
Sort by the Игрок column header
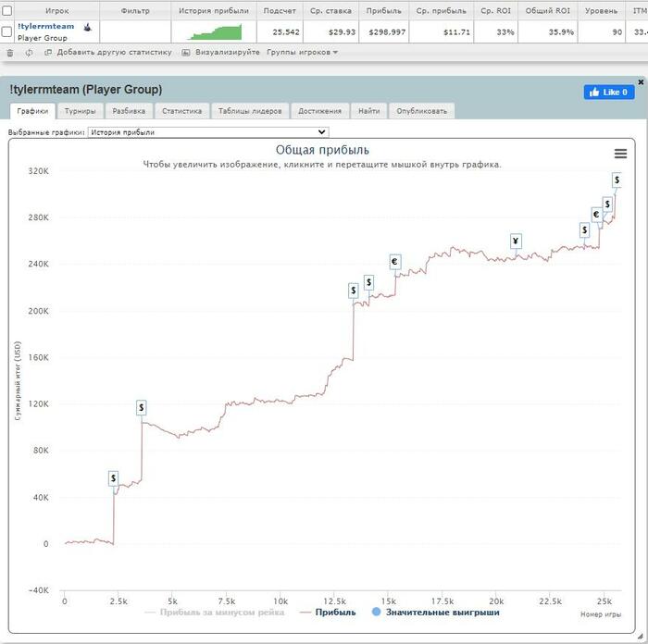pyautogui.click(x=57, y=11)
